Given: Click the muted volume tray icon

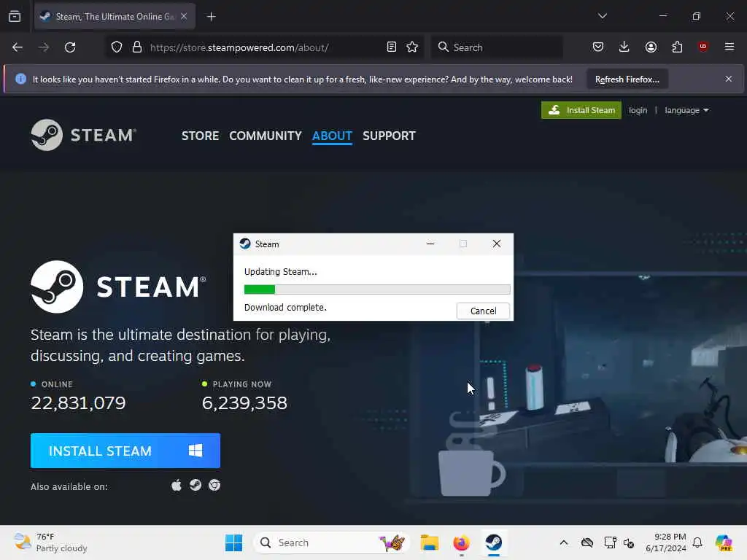Looking at the screenshot, I should pyautogui.click(x=629, y=542).
